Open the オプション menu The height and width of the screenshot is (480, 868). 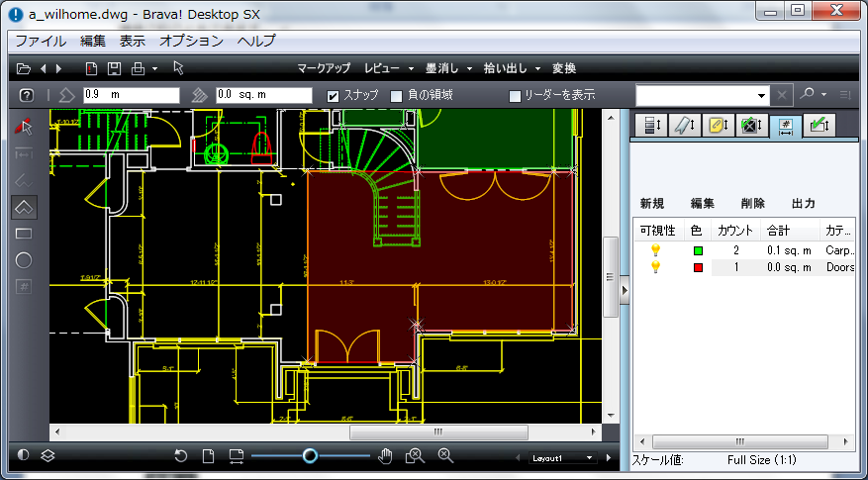click(192, 41)
